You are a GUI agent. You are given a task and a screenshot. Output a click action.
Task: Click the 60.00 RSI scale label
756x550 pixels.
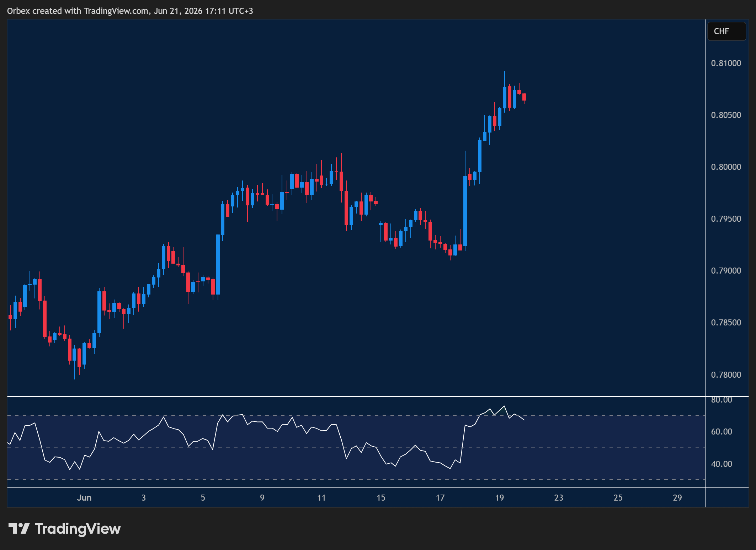pos(722,432)
